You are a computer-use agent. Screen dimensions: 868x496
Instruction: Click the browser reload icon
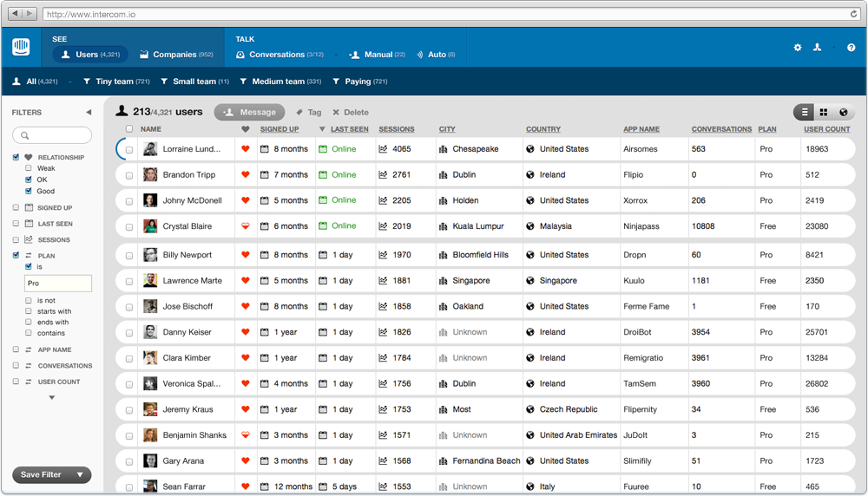854,14
